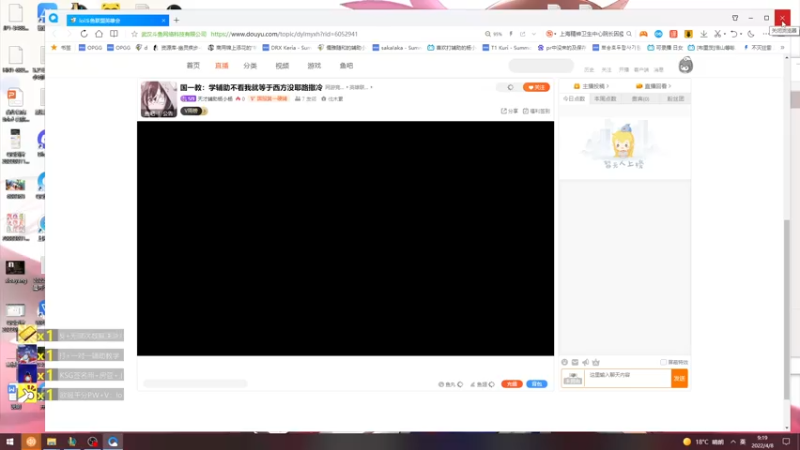Send chat with orange 发送 button
Screen dimensions: 800x450
(679, 379)
